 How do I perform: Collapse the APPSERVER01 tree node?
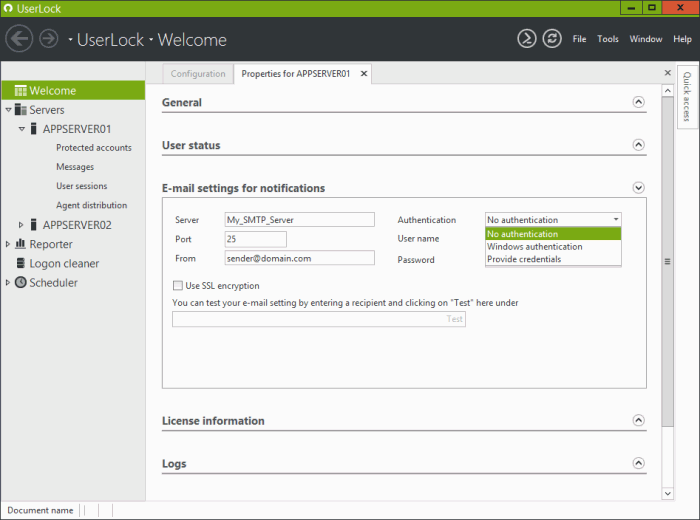click(x=21, y=129)
